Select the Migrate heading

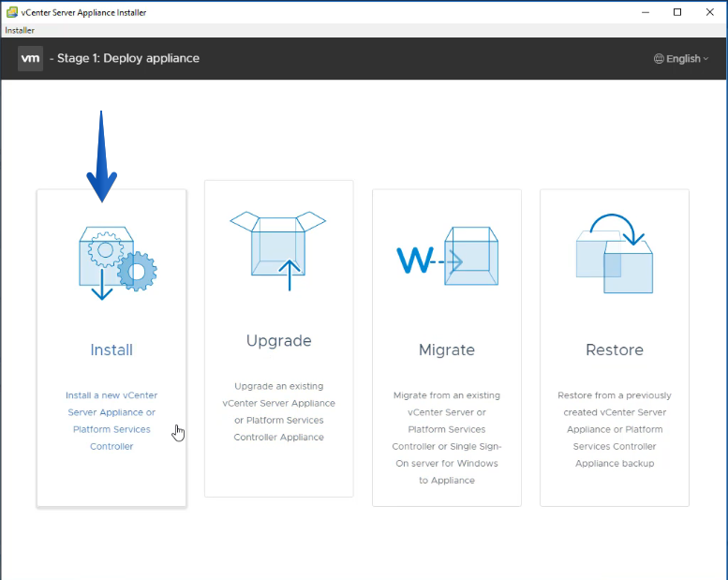[x=447, y=350]
